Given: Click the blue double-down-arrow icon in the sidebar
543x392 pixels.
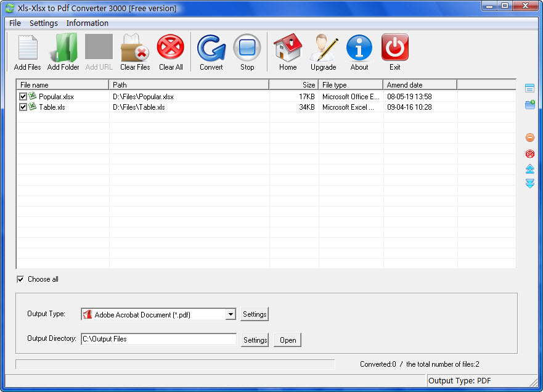Looking at the screenshot, I should [x=530, y=183].
